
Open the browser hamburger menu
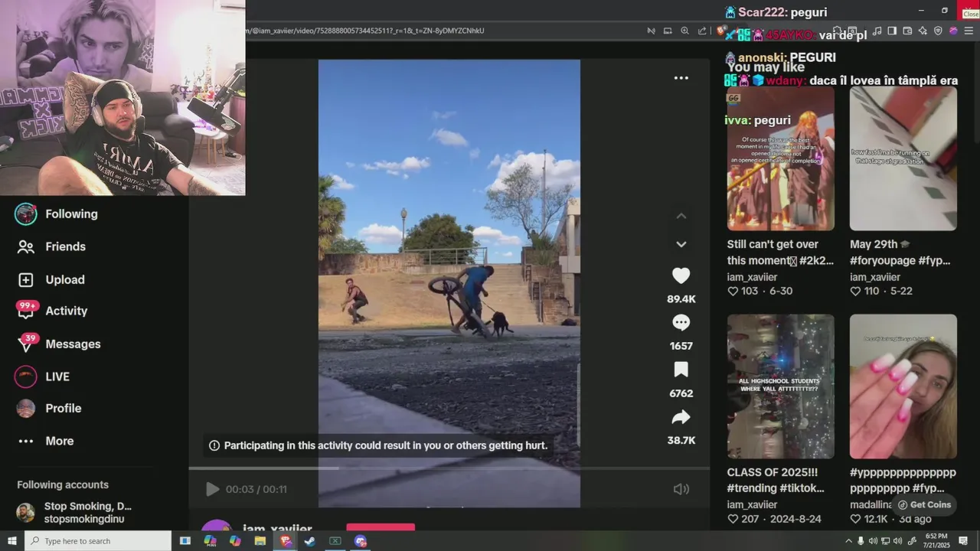969,31
